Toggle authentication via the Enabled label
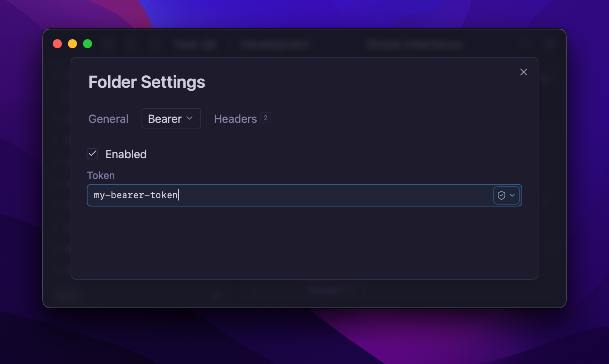This screenshot has width=609, height=364. [x=126, y=154]
